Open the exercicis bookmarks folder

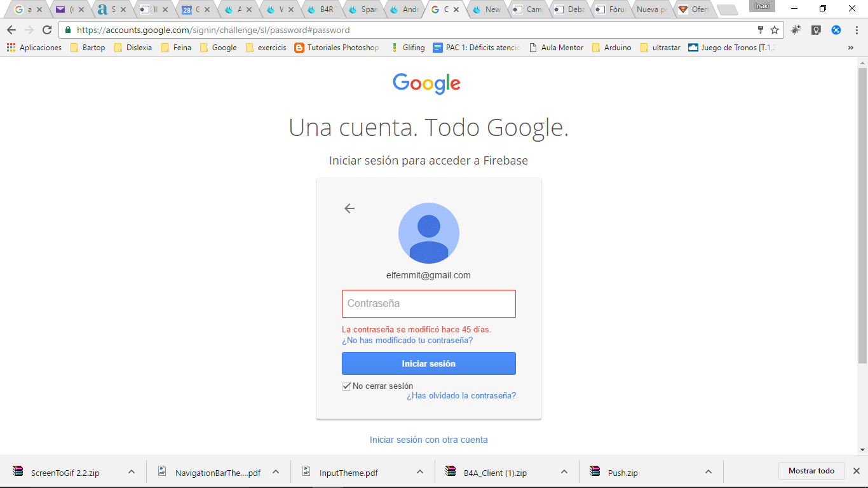point(266,48)
